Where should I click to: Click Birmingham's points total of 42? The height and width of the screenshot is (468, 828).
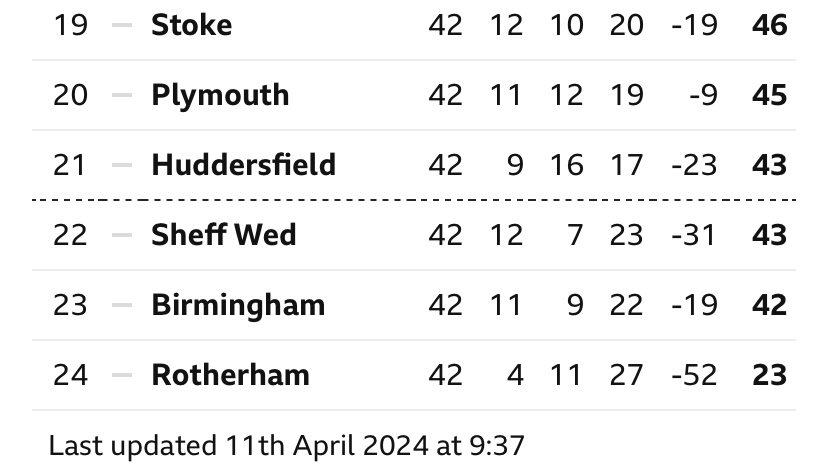coord(769,304)
